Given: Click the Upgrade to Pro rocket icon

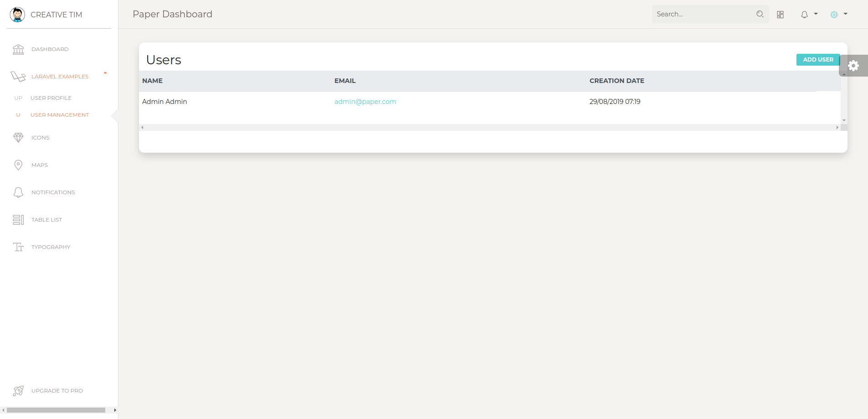Looking at the screenshot, I should [x=18, y=391].
